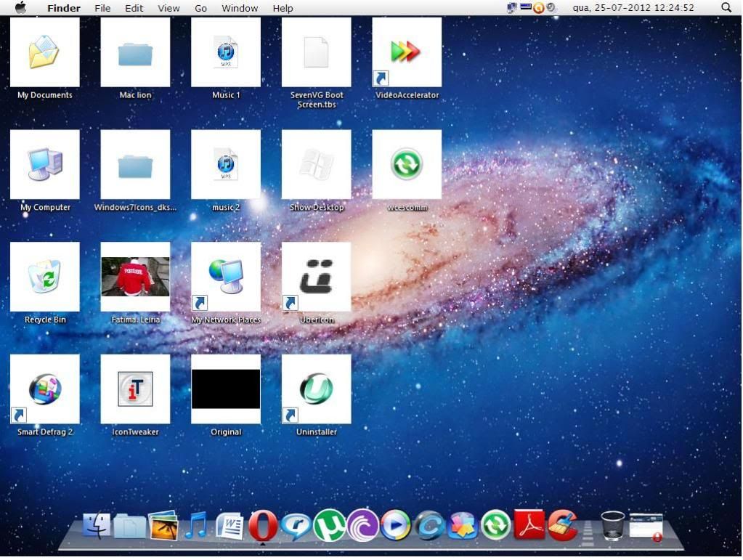This screenshot has height=560, width=743.
Task: Select the Fatima, Leiria photo thumbnail
Action: click(135, 277)
